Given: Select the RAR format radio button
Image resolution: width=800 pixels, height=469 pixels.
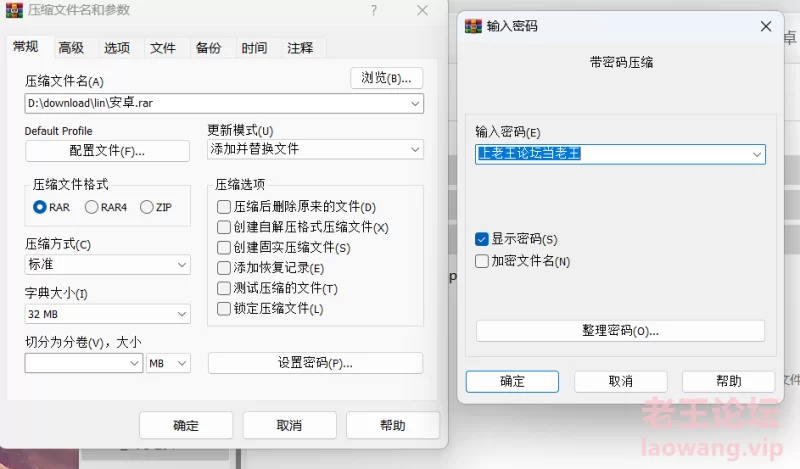Looking at the screenshot, I should (40, 207).
